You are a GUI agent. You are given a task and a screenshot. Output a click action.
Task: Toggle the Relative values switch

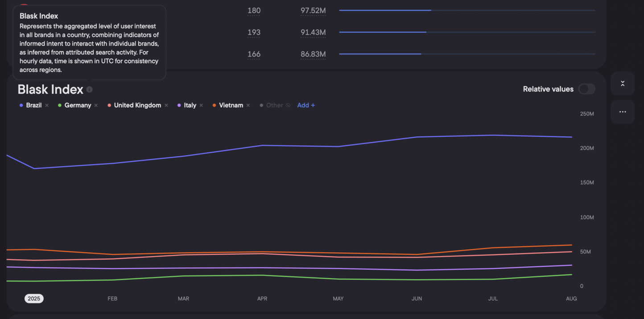coord(586,89)
